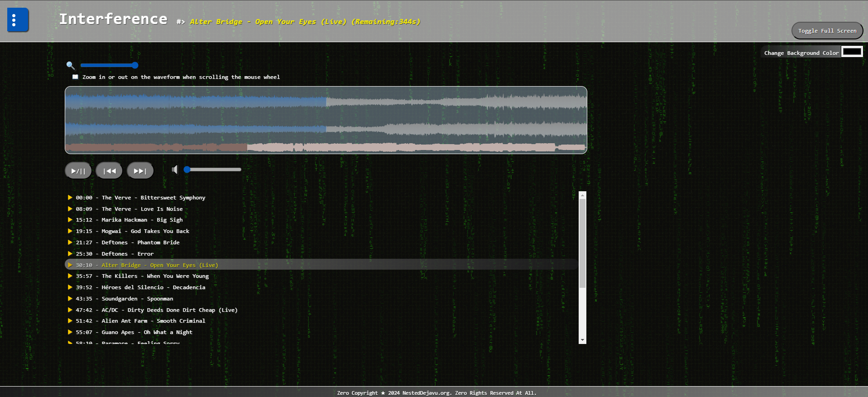The width and height of the screenshot is (868, 397).
Task: Click the volume slider track
Action: click(x=213, y=169)
